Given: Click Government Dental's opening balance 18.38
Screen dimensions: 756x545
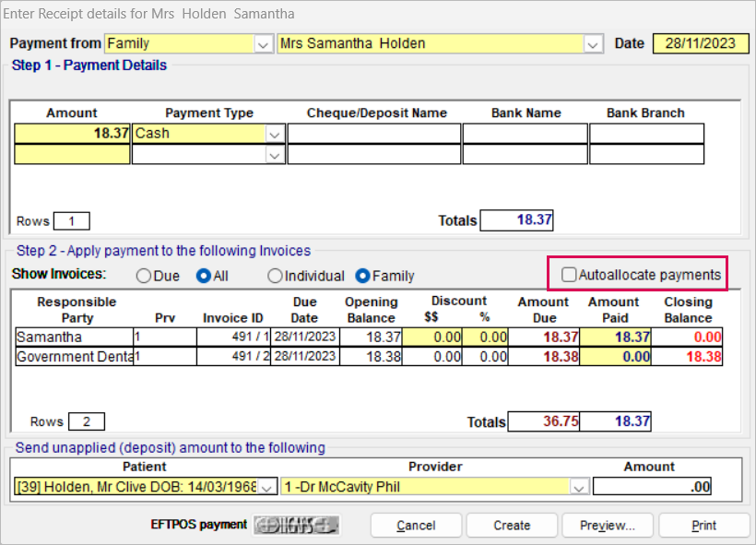Looking at the screenshot, I should coord(371,357).
